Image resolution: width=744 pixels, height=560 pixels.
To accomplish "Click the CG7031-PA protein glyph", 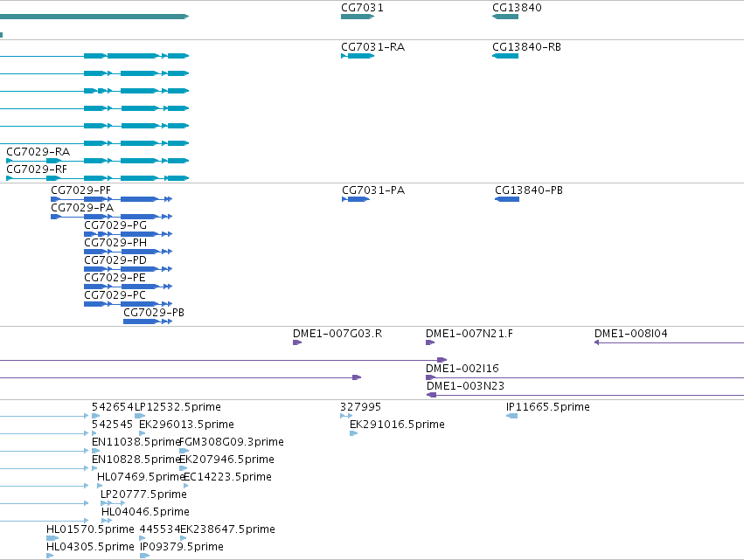I will 356,199.
